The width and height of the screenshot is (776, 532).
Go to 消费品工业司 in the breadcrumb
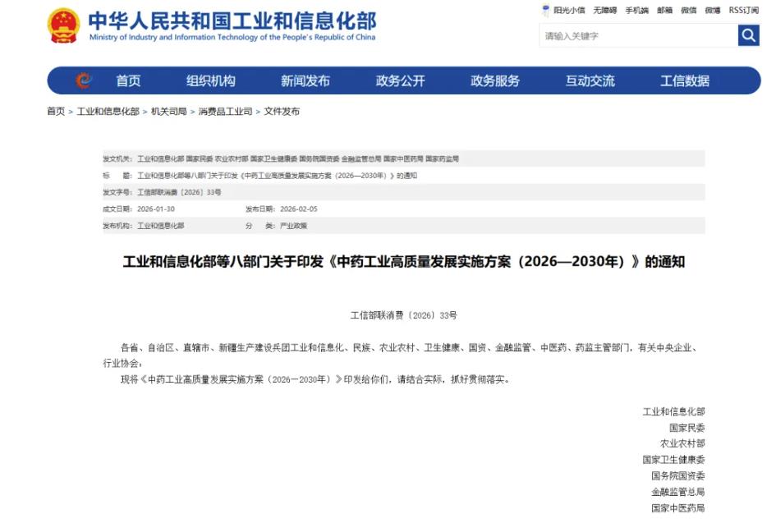225,112
